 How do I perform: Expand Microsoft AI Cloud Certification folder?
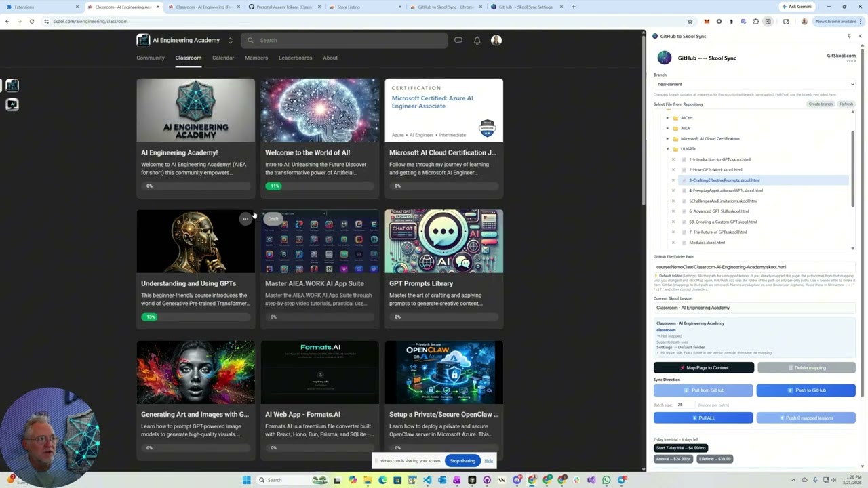tap(667, 138)
